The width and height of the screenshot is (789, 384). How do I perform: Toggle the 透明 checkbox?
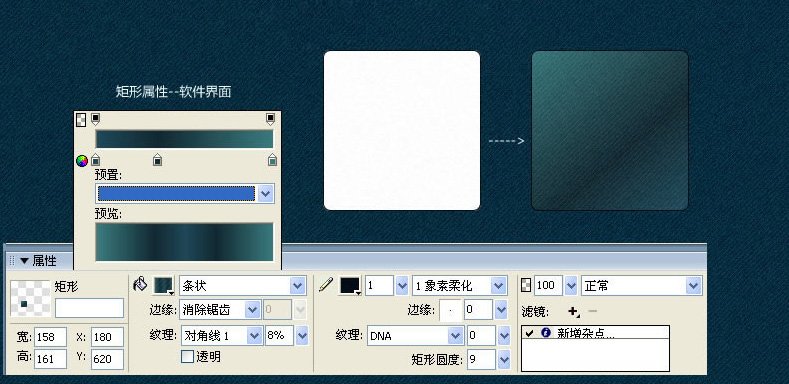click(187, 357)
